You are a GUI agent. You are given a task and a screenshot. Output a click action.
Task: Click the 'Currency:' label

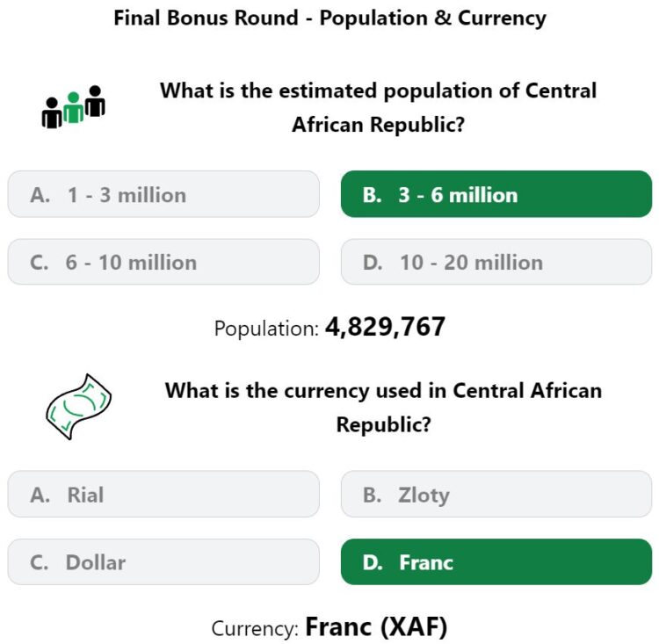point(255,628)
